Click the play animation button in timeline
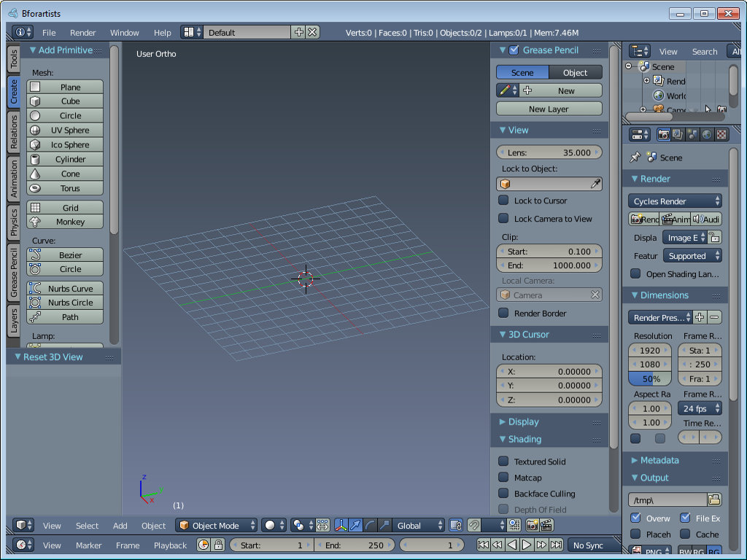 click(527, 545)
